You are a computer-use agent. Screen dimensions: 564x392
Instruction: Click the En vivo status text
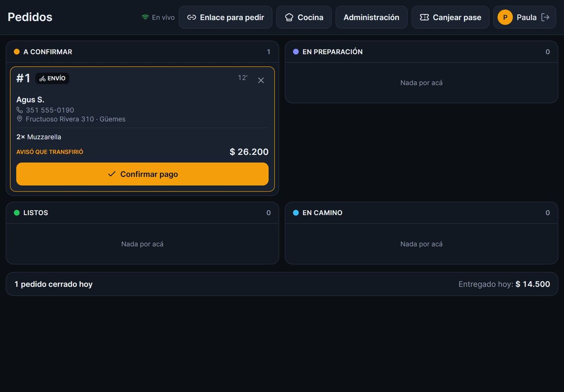(163, 17)
